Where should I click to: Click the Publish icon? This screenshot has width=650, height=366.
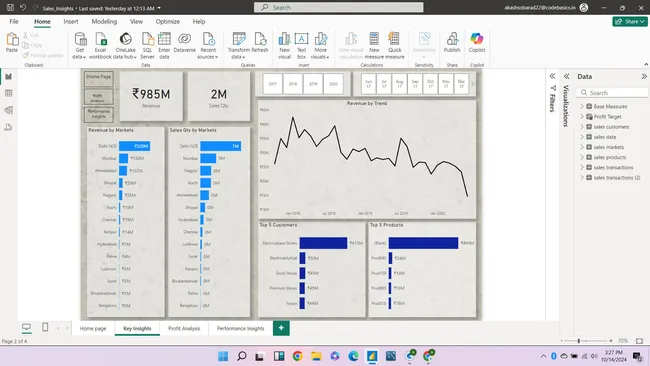pyautogui.click(x=452, y=42)
